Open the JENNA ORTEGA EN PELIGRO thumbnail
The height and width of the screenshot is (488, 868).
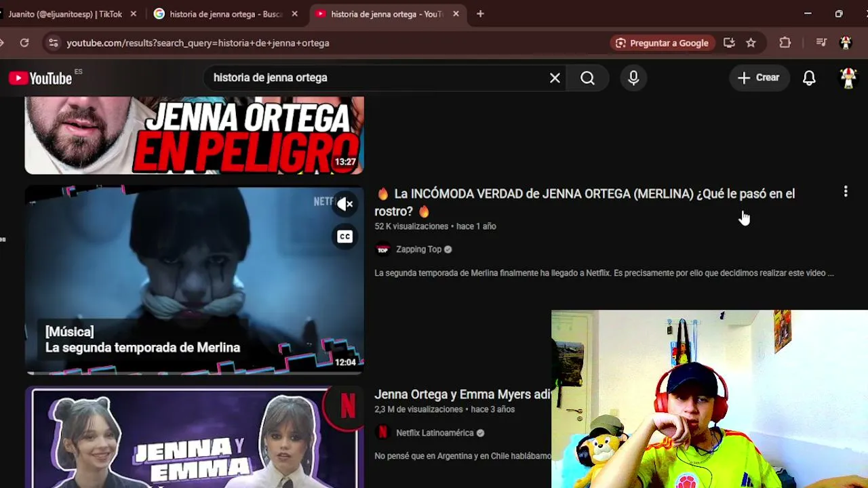pyautogui.click(x=195, y=135)
